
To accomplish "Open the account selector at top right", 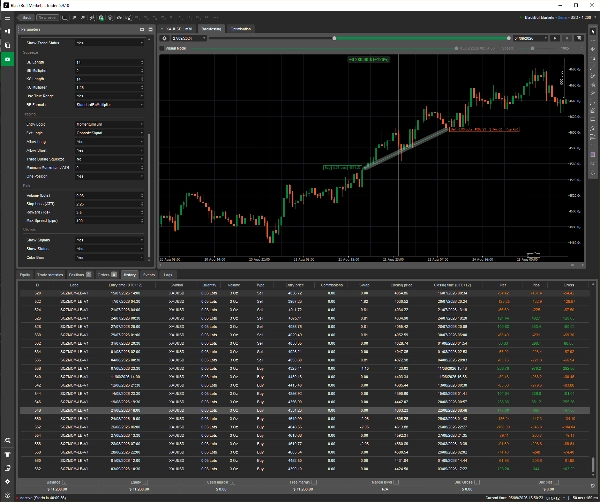I will pos(559,18).
